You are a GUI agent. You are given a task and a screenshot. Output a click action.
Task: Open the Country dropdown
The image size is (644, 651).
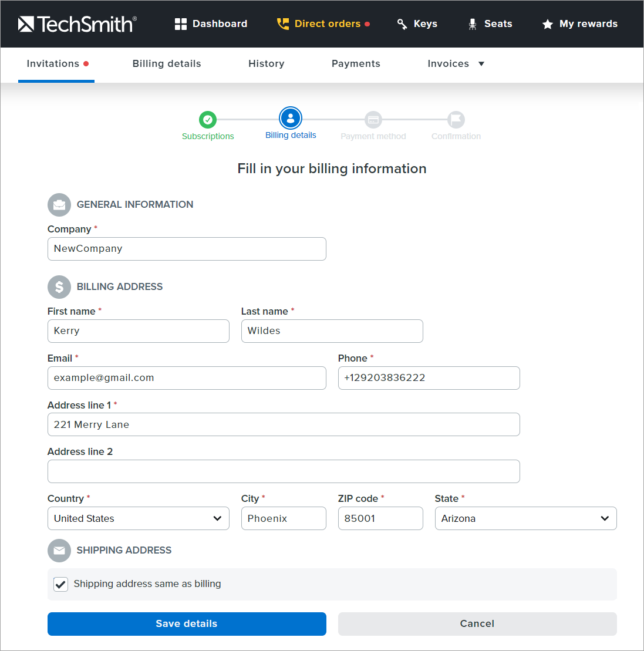pyautogui.click(x=138, y=518)
